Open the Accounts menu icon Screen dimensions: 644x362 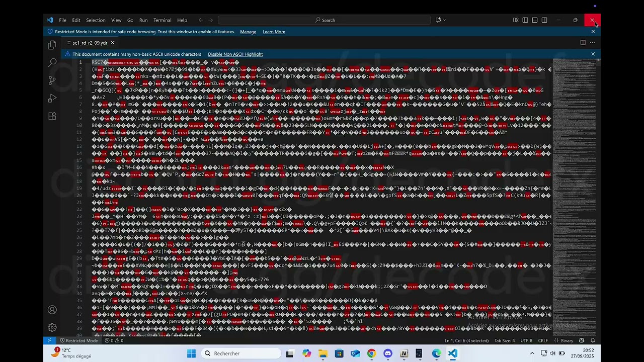point(52,310)
